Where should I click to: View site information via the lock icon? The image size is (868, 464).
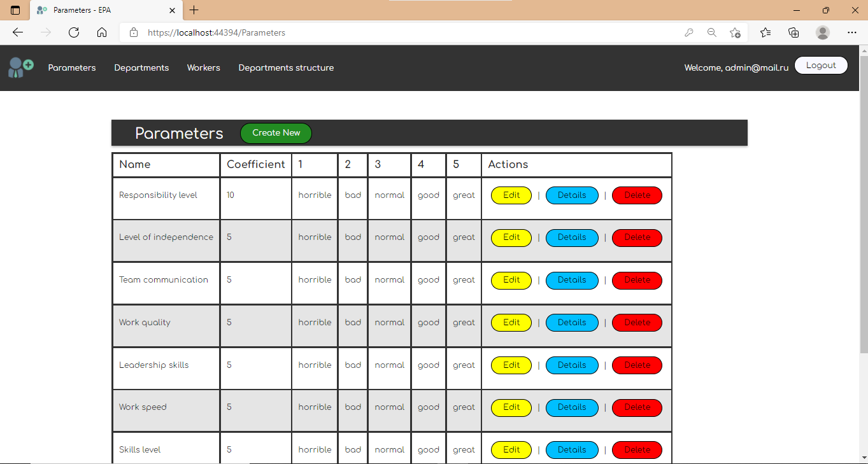tap(134, 32)
